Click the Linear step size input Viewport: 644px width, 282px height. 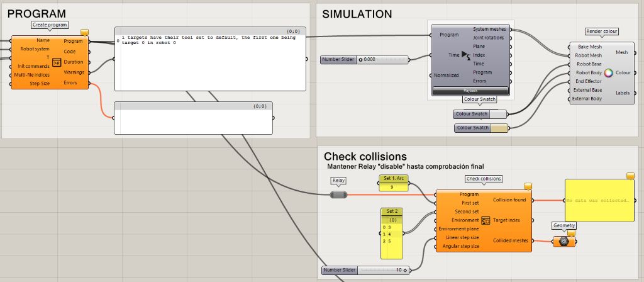[462, 237]
